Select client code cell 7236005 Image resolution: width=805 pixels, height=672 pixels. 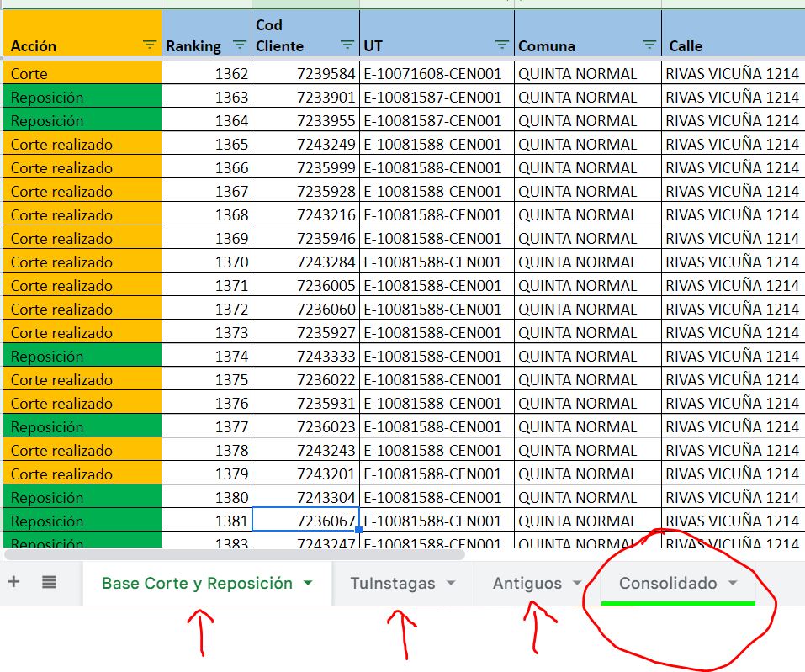(x=305, y=285)
